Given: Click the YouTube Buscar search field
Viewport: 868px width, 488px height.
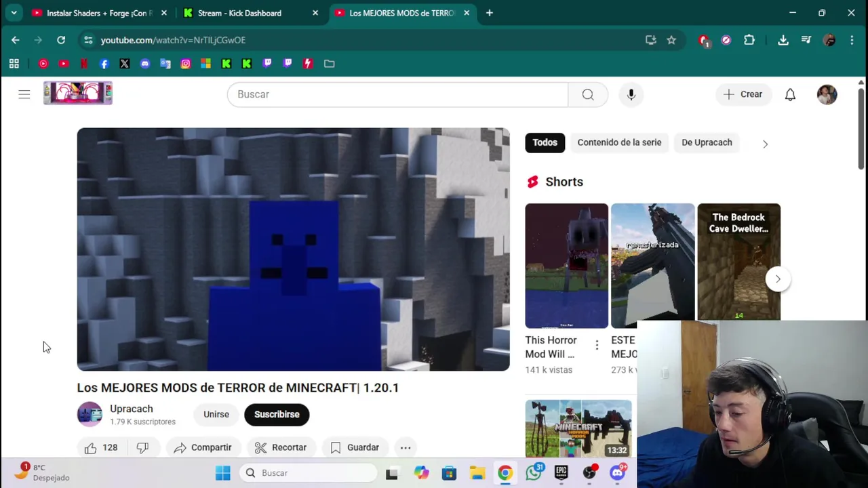Looking at the screenshot, I should pyautogui.click(x=398, y=94).
